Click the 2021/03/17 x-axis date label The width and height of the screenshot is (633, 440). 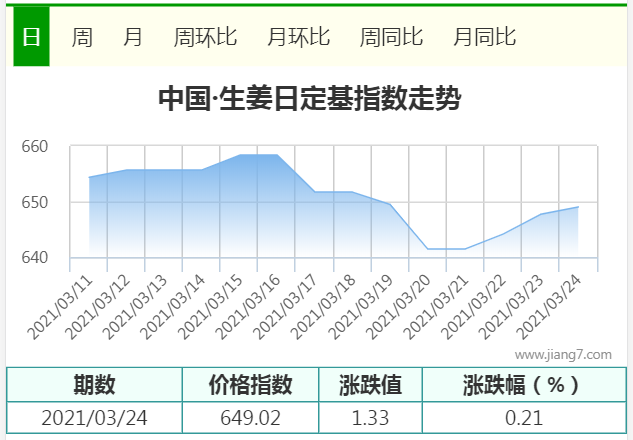[x=285, y=308]
